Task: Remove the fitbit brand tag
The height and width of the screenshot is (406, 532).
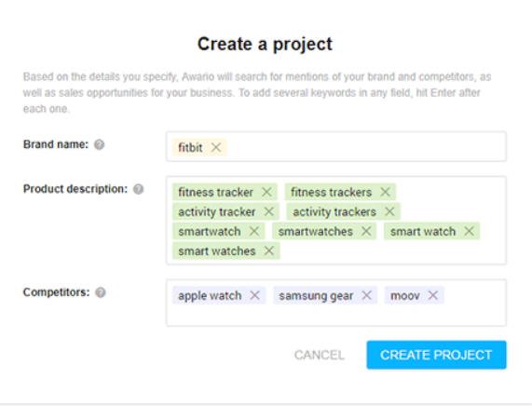Action: click(216, 147)
